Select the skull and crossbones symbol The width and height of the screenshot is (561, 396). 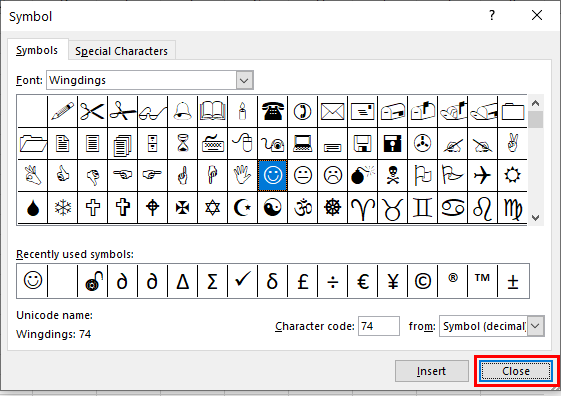click(x=393, y=176)
